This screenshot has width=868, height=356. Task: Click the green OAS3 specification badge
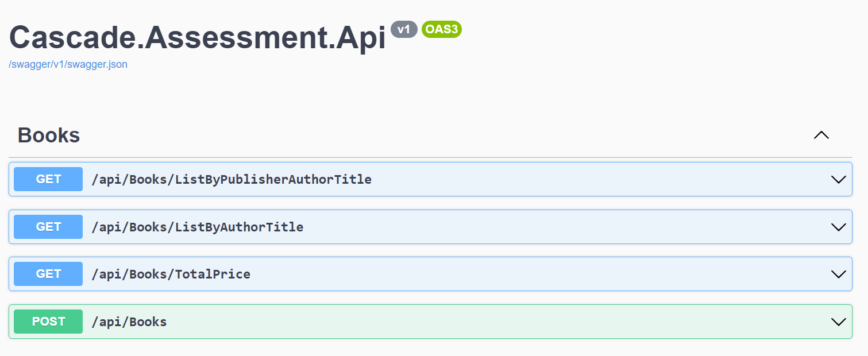tap(441, 29)
